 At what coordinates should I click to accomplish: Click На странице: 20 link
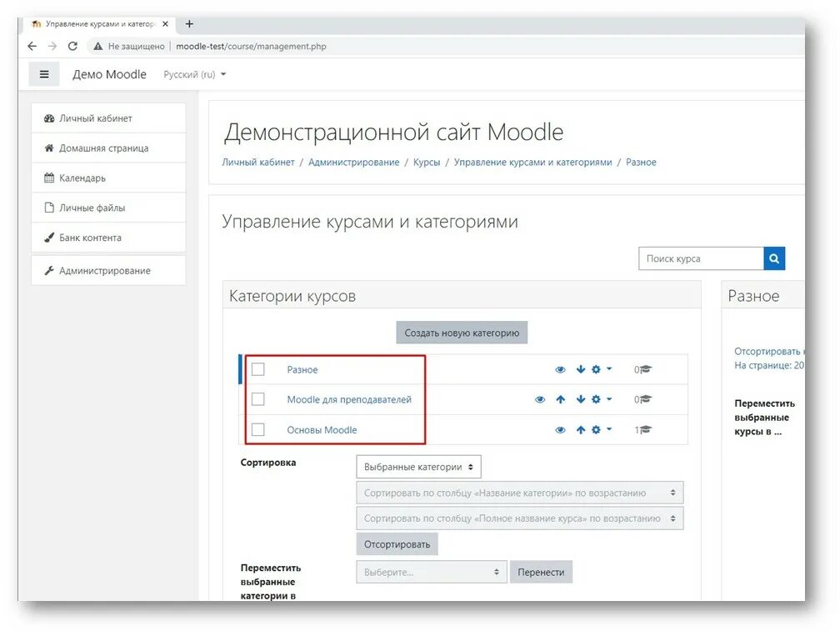(769, 365)
